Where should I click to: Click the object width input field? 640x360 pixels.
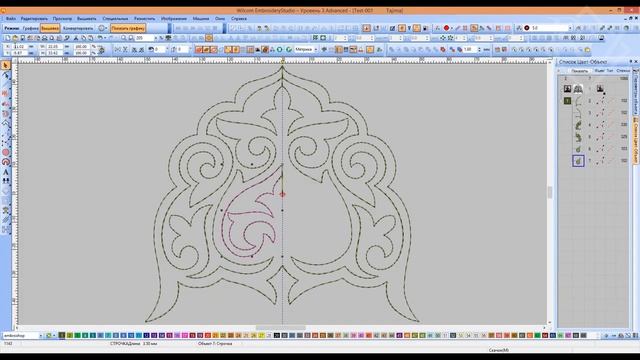pos(55,47)
